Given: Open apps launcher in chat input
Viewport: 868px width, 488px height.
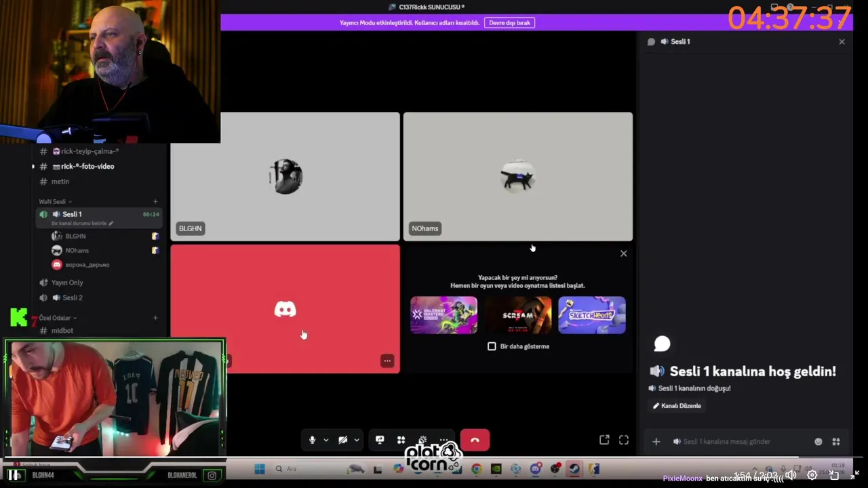Looking at the screenshot, I should pos(836,441).
